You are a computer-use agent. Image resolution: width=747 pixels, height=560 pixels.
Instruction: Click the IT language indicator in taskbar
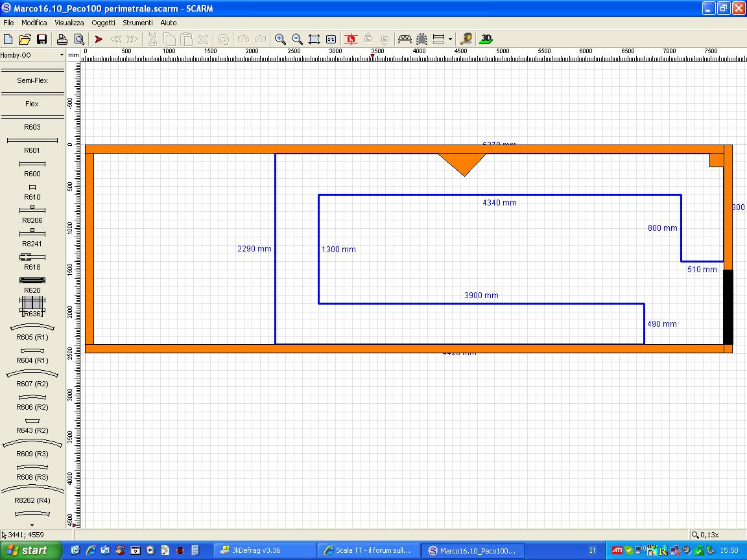(593, 550)
